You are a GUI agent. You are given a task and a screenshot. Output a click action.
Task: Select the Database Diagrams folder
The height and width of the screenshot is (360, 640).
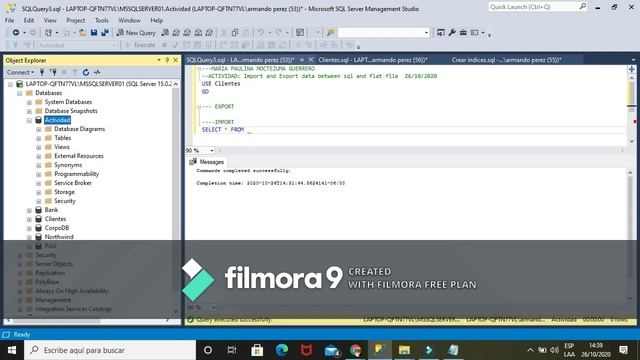click(x=80, y=129)
